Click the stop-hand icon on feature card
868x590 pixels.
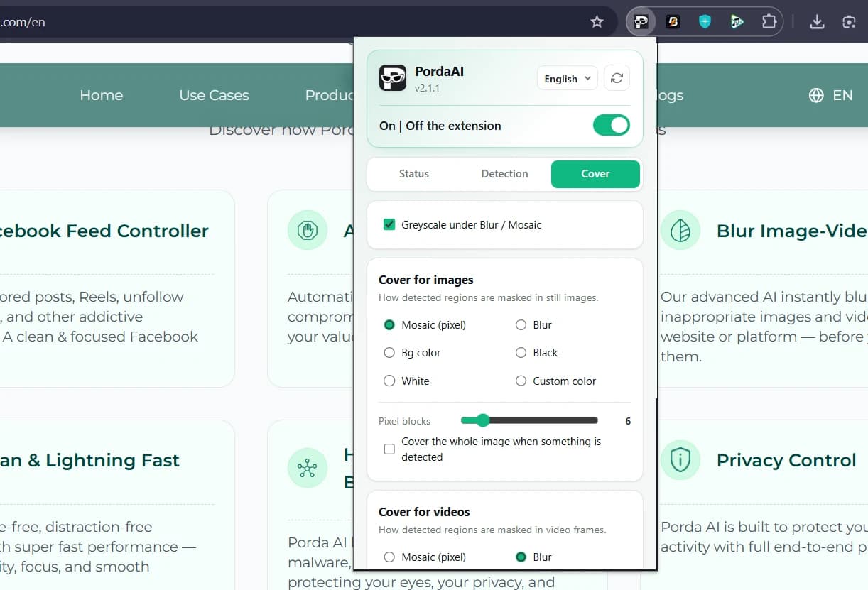click(308, 230)
